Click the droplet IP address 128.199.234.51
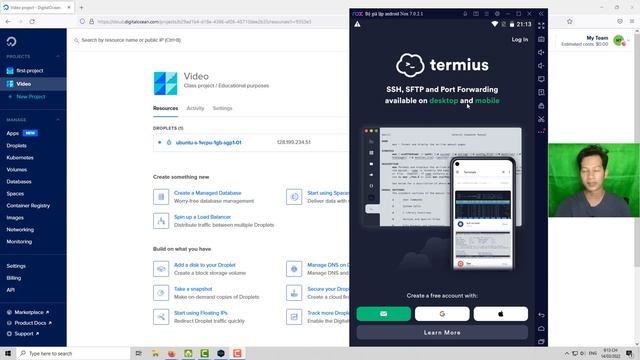Image resolution: width=640 pixels, height=360 pixels. tap(293, 142)
